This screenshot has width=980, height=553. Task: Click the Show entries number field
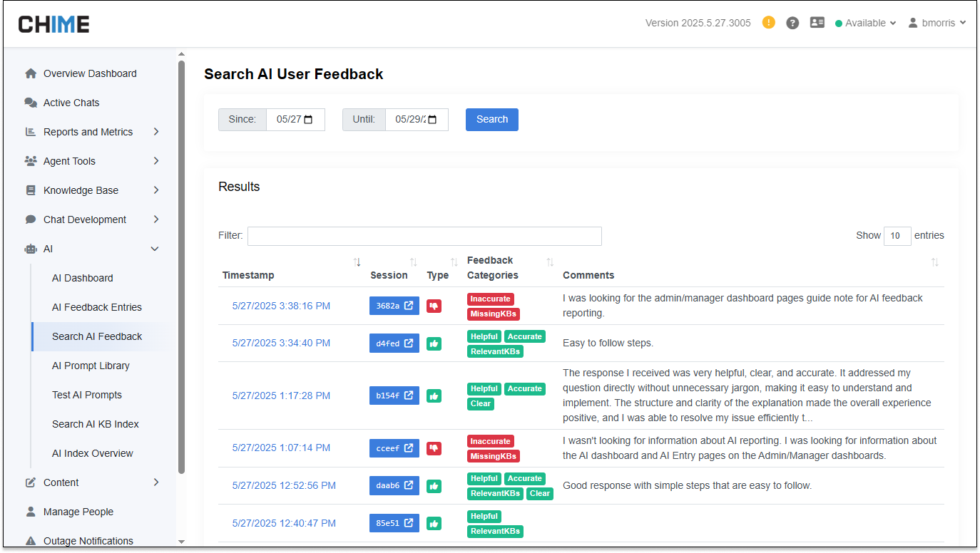[x=897, y=236]
